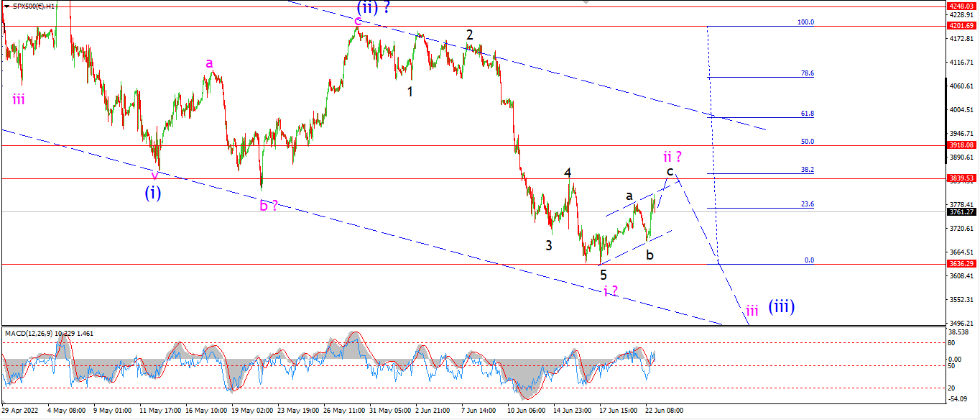Click the gray chart shift triangle marker
980x420 pixels.
[587, 2]
